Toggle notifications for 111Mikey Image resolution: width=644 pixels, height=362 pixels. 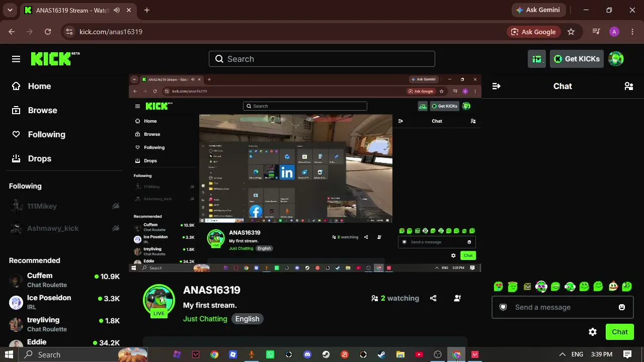pos(116,206)
